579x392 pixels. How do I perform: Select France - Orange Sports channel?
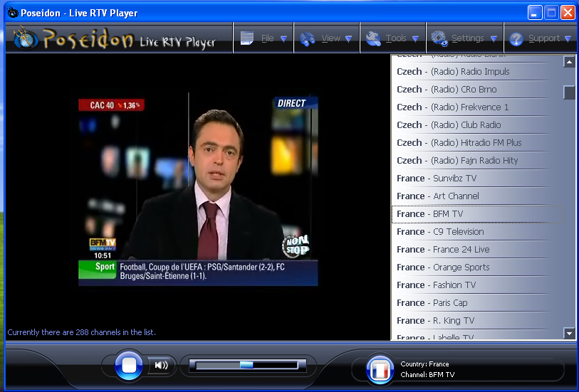pos(476,267)
